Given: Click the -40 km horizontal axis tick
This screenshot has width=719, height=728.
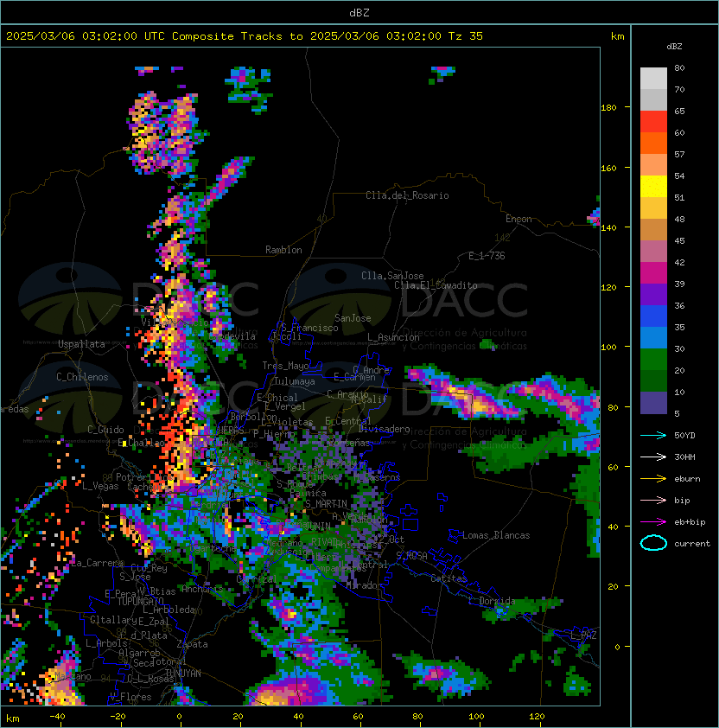Looking at the screenshot, I should [x=57, y=717].
